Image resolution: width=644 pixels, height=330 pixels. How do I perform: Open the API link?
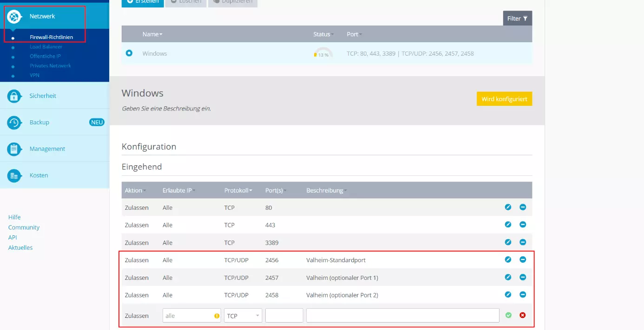click(x=13, y=237)
